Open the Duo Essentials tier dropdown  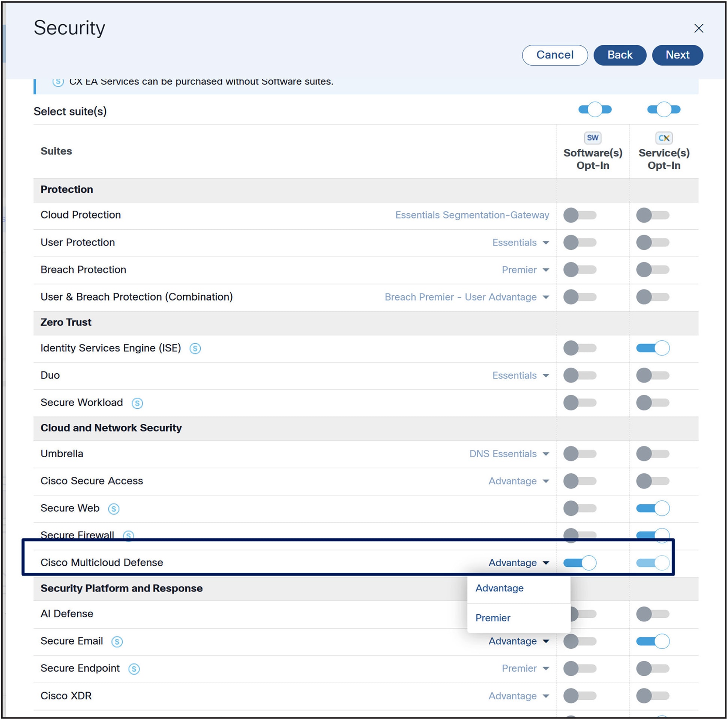click(520, 376)
